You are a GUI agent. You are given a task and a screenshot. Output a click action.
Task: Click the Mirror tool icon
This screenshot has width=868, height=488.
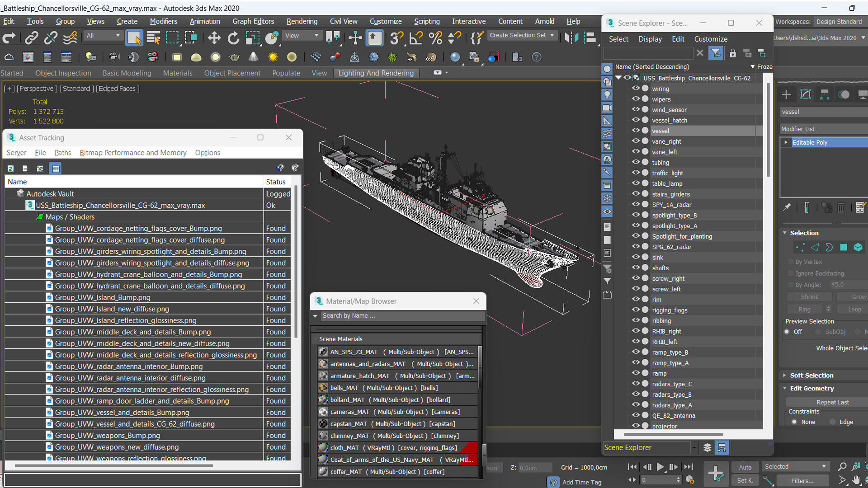(x=571, y=38)
